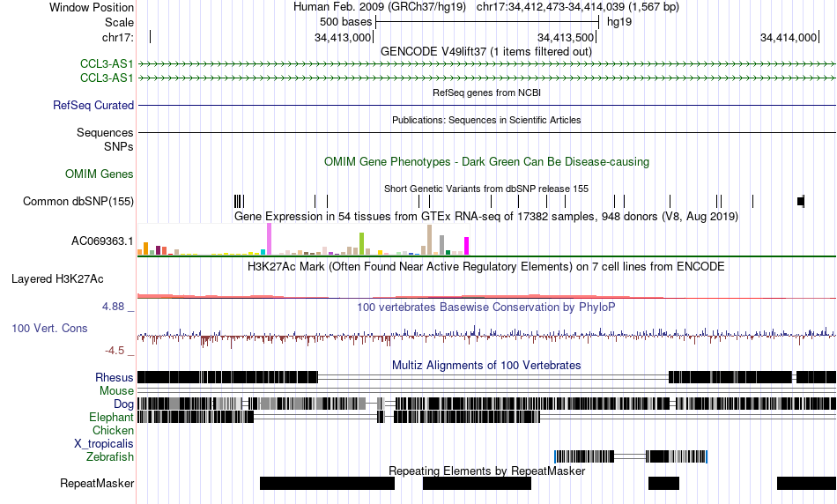Click the SNPs publications label
Screen dimensions: 837x504
[x=119, y=146]
